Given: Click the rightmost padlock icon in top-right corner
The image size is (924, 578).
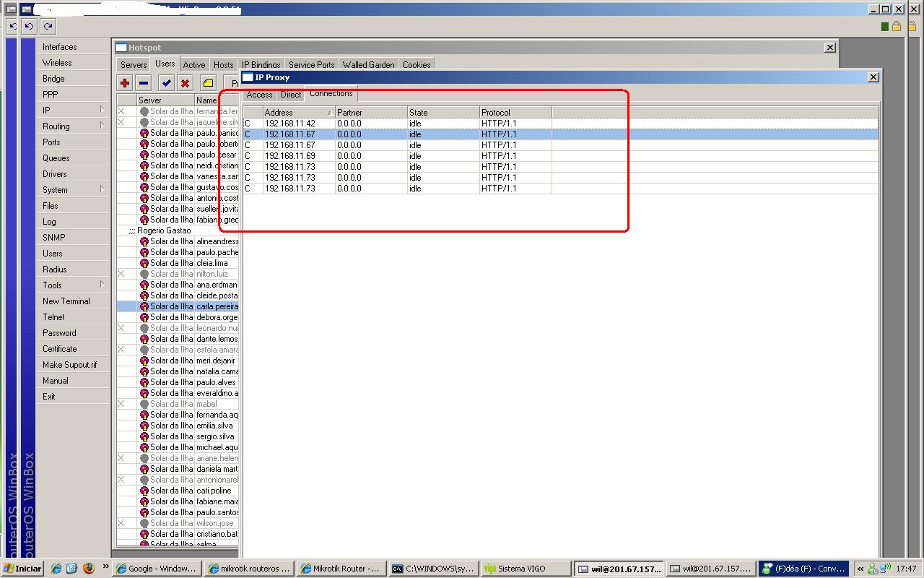Looking at the screenshot, I should (912, 27).
